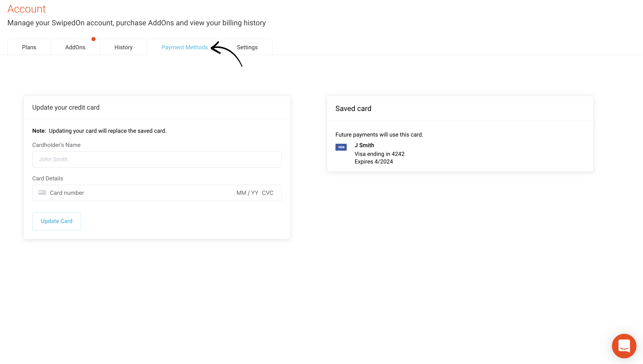
Task: Open the Intercom chat bubble
Action: pos(624,346)
